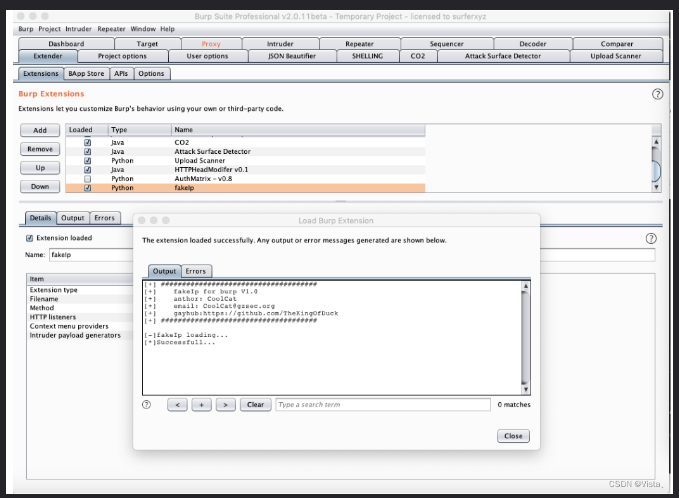
Task: Click the extensions table scroll down arrow
Action: click(656, 187)
